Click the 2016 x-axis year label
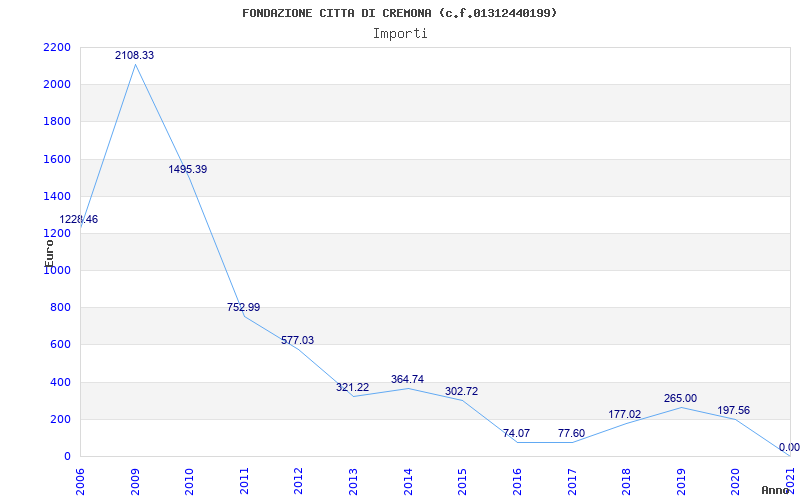 517,482
